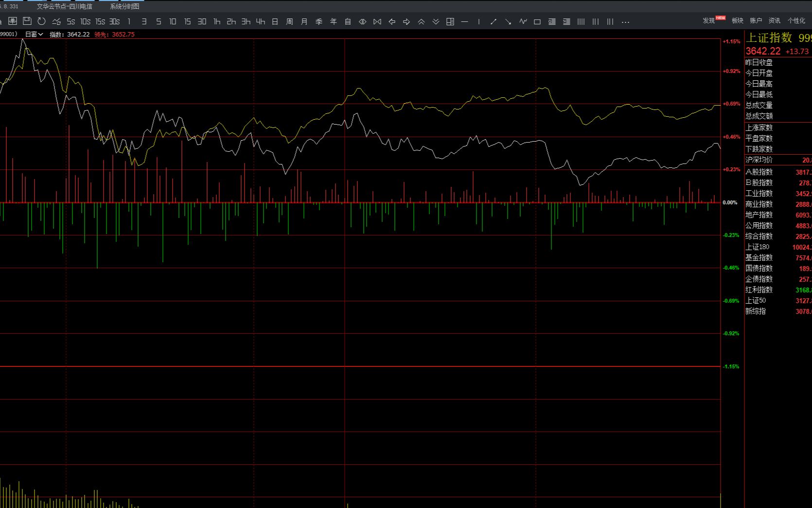Switch to the 30-minute chart period
The width and height of the screenshot is (812, 508).
pyautogui.click(x=202, y=21)
